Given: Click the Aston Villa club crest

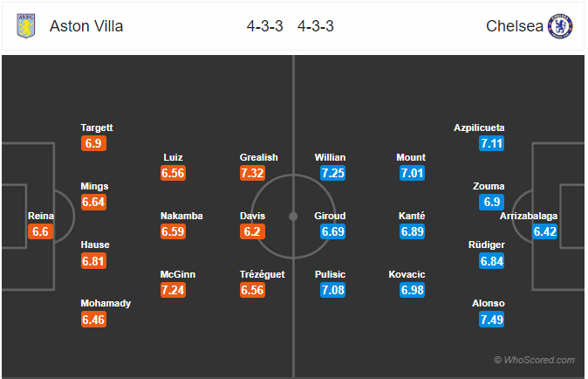Looking at the screenshot, I should coord(26,26).
